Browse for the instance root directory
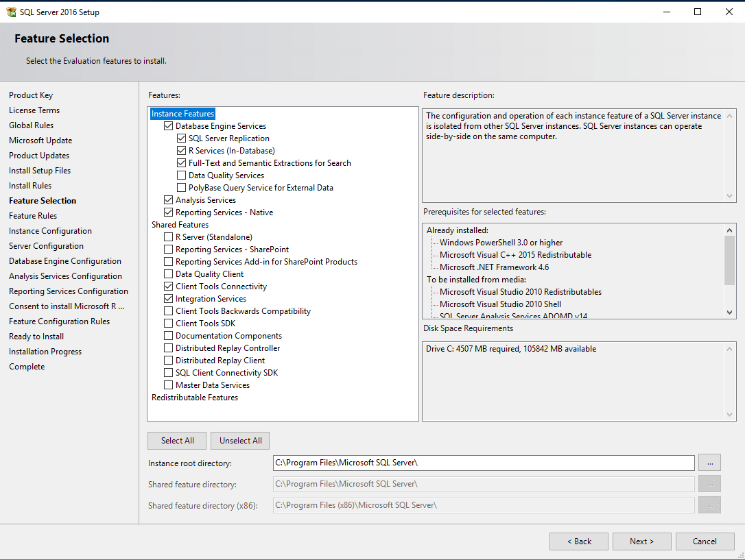The width and height of the screenshot is (745, 560). [710, 463]
